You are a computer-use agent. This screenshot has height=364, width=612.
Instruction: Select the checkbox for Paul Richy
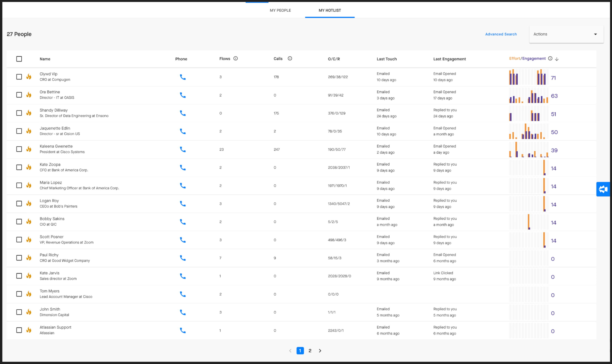[x=19, y=258]
